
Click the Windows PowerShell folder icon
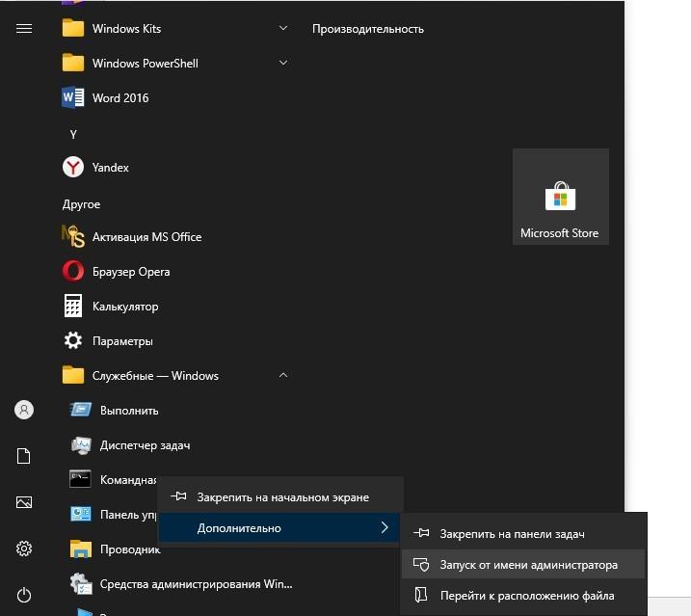[73, 63]
